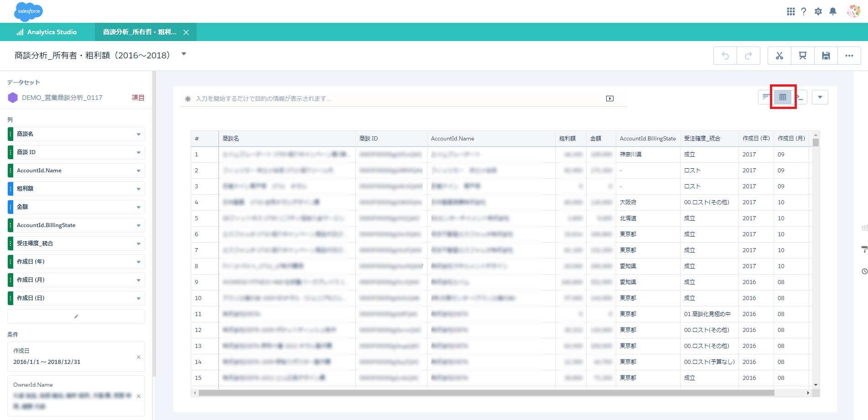The image size is (868, 420).
Task: Switch to table mode grid icon
Action: pyautogui.click(x=783, y=97)
